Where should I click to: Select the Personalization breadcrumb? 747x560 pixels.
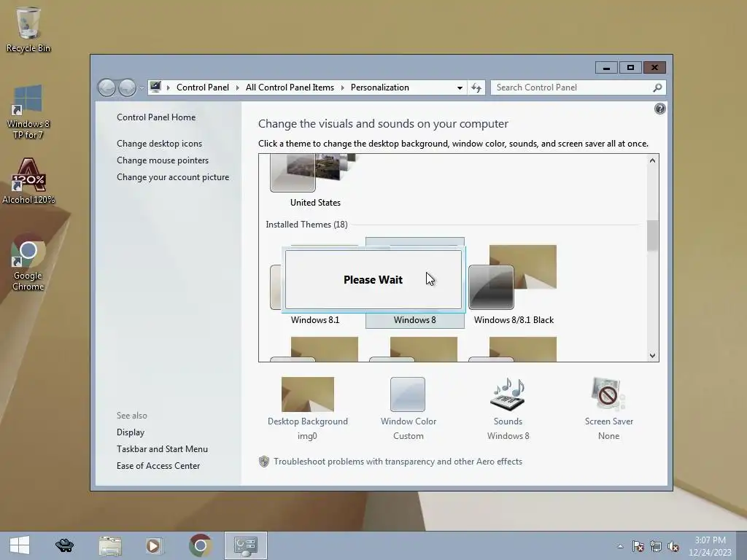coord(379,87)
